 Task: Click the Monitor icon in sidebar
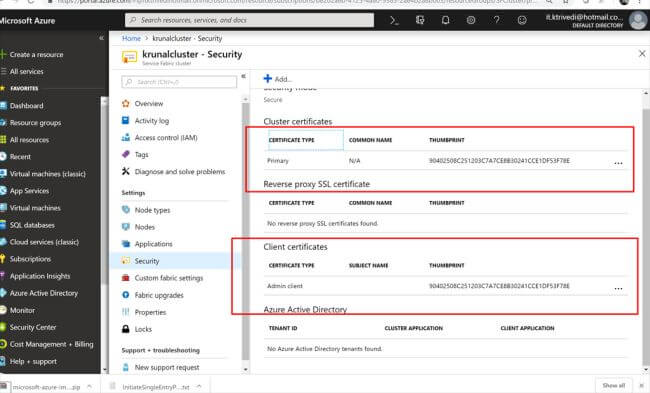[3, 310]
